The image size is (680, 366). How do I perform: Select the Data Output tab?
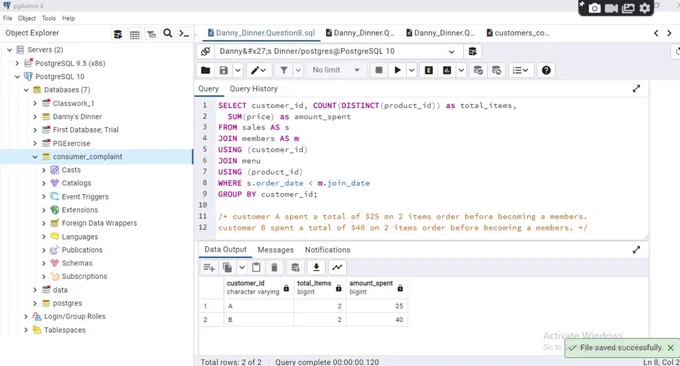(x=226, y=250)
